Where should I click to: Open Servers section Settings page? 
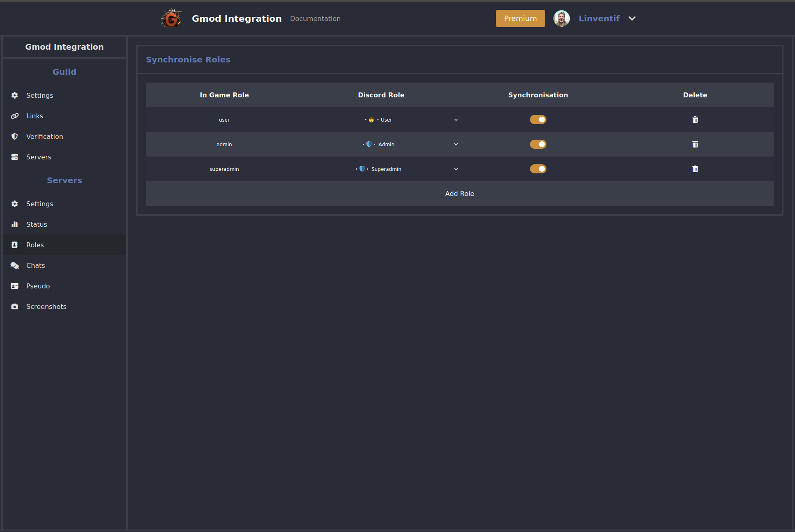pos(65,204)
